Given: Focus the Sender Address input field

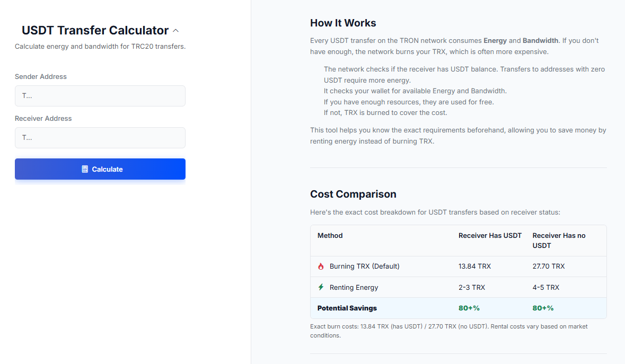Looking at the screenshot, I should click(100, 96).
